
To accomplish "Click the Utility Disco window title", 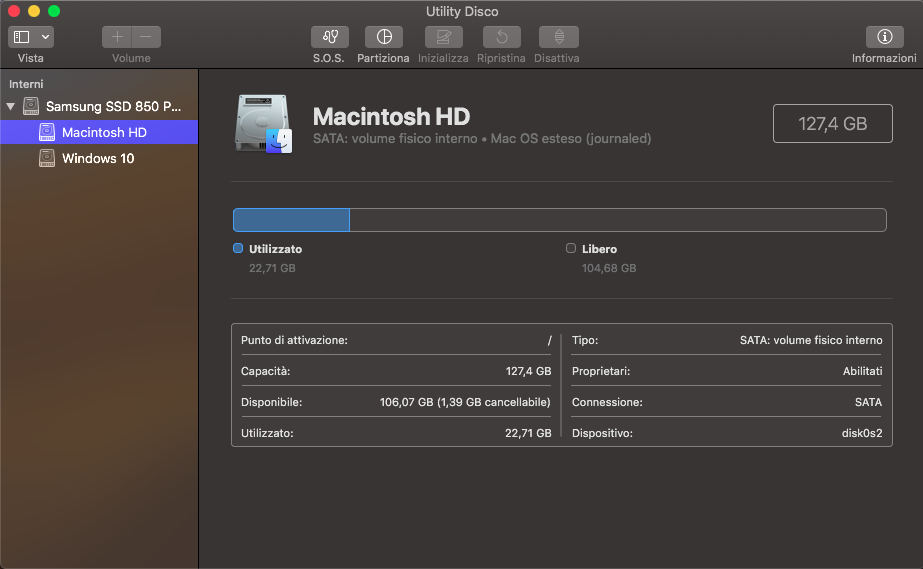I will click(x=462, y=12).
